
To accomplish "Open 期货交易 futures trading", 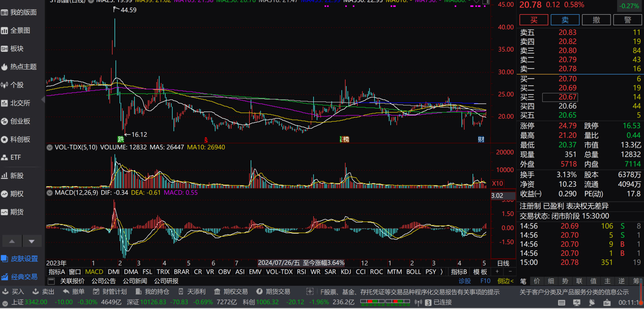I will pyautogui.click(x=273, y=292).
